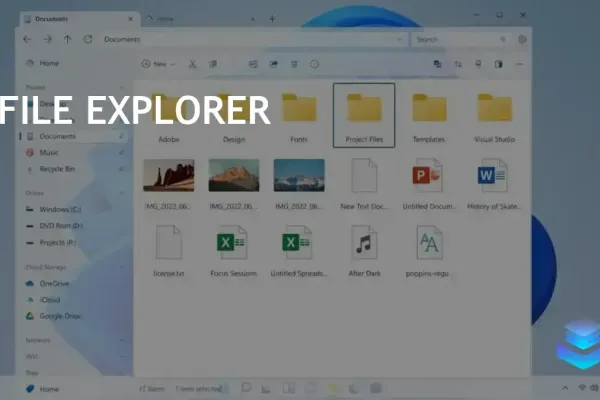Expand the Network sidebar section

pyautogui.click(x=122, y=340)
